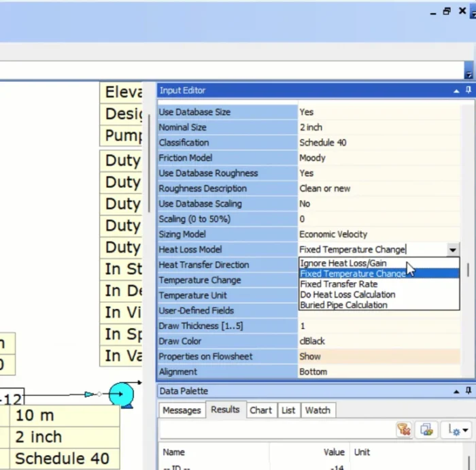Collapse the Data Palette with its arrow
This screenshot has width=476, height=470.
456,391
